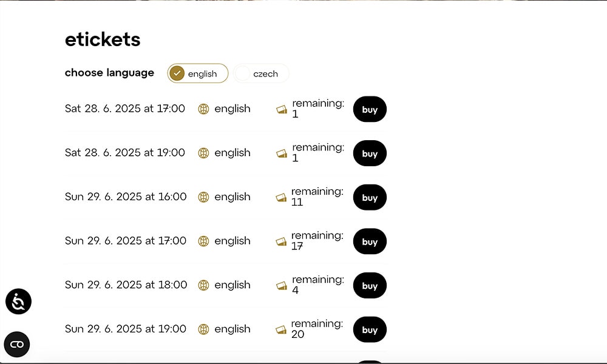Click ticket icon for Sat 19:00 show
The height and width of the screenshot is (364, 607).
tap(281, 153)
